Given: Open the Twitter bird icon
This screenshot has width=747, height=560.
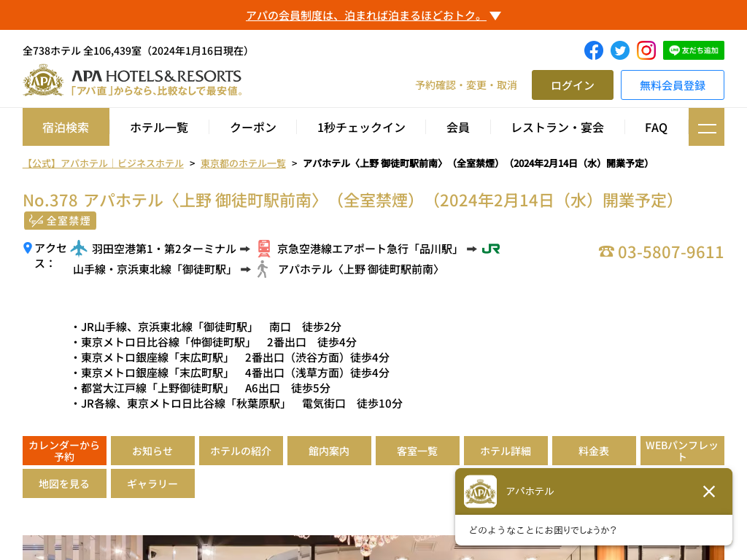Looking at the screenshot, I should click(x=620, y=50).
